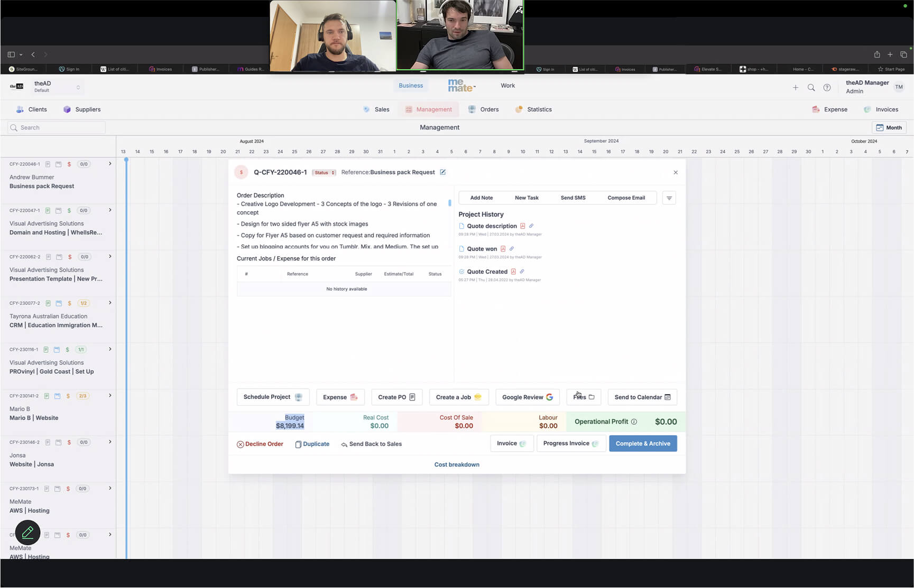The image size is (914, 588).
Task: Switch to the Business tab
Action: pos(411,86)
